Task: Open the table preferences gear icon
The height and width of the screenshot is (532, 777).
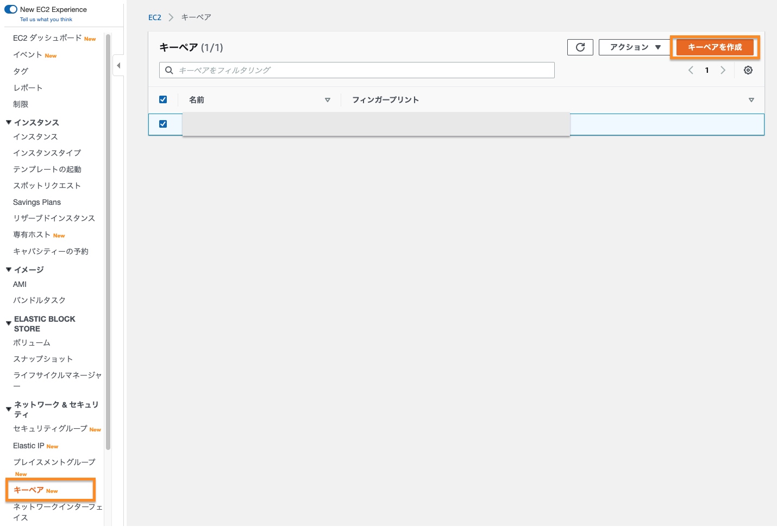Action: click(748, 70)
